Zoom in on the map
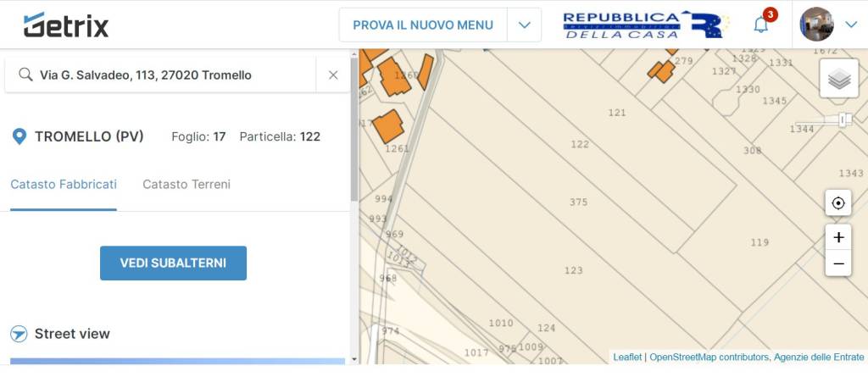 click(838, 237)
